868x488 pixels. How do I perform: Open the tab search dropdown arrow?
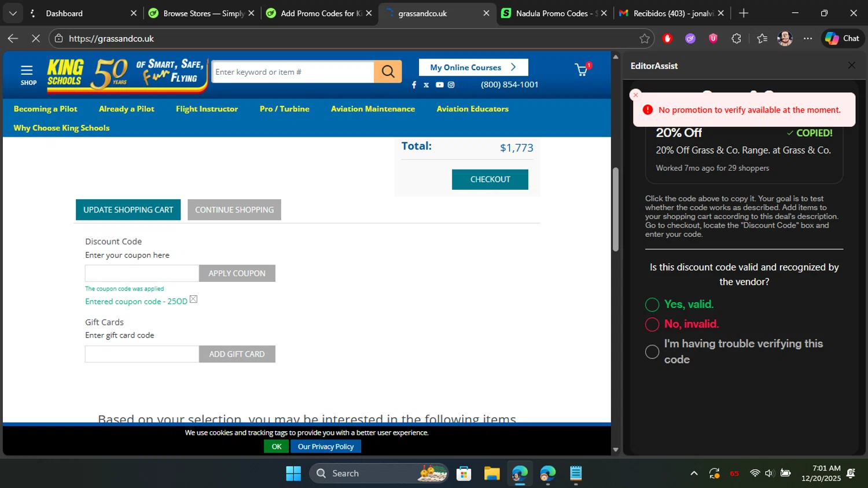pos(13,13)
